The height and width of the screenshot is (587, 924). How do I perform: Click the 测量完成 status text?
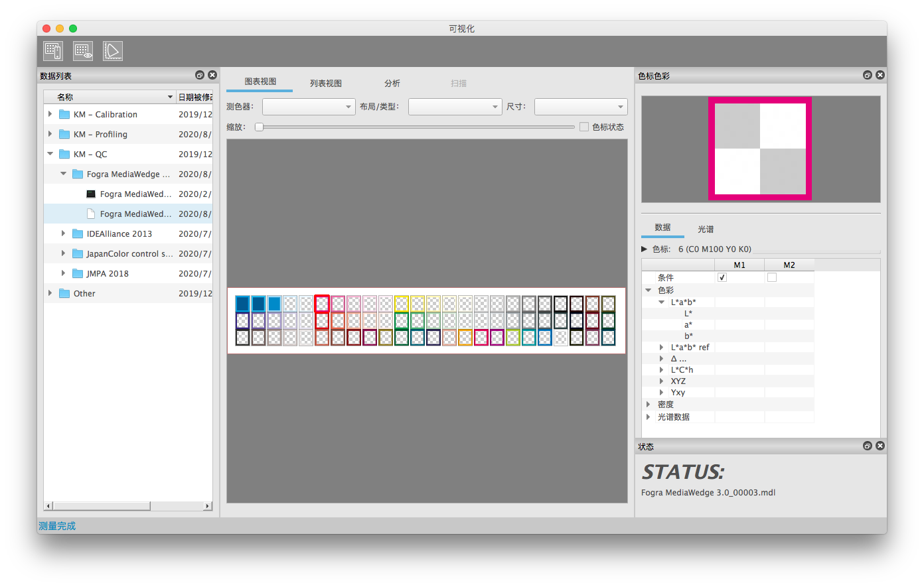click(x=57, y=526)
